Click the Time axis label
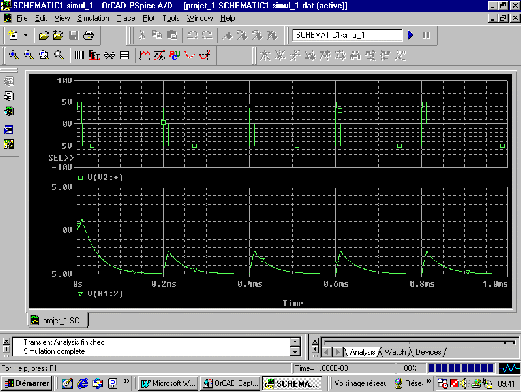The height and width of the screenshot is (392, 521). (x=293, y=303)
